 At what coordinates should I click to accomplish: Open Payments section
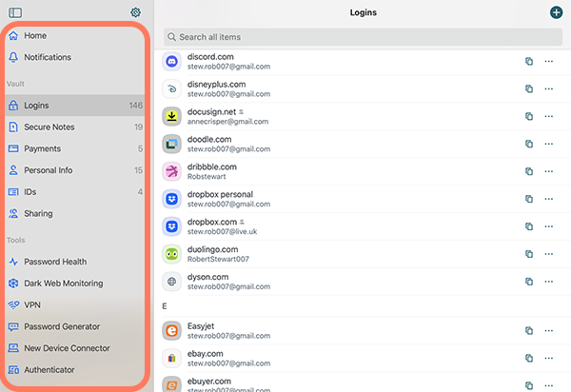(74, 148)
